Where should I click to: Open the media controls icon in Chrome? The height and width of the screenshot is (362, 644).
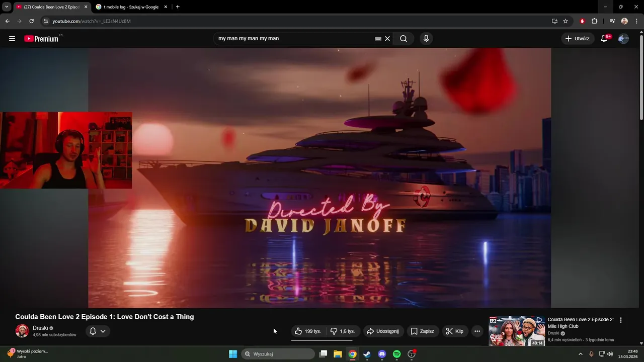tap(612, 21)
